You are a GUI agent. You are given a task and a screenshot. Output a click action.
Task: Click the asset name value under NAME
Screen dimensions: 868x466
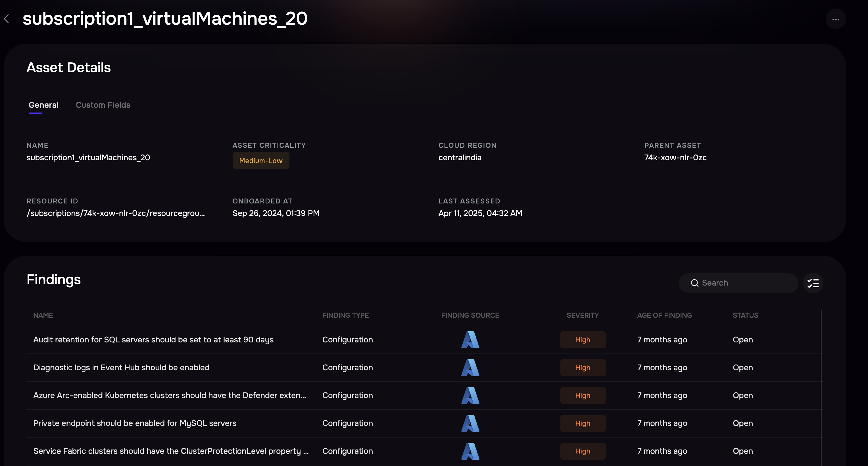[x=88, y=157]
